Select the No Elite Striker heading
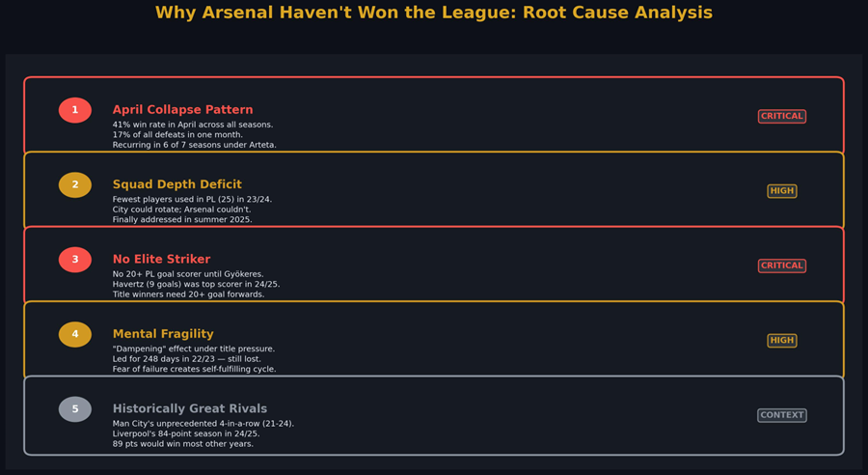This screenshot has width=868, height=475. click(161, 260)
